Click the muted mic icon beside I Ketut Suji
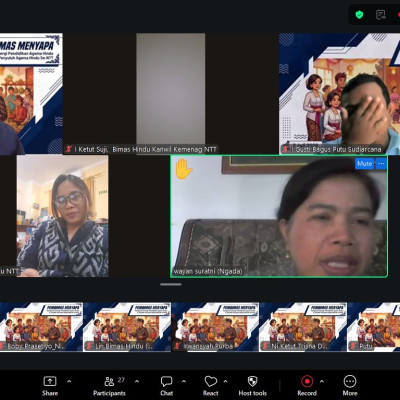Image resolution: width=400 pixels, height=400 pixels. point(69,149)
